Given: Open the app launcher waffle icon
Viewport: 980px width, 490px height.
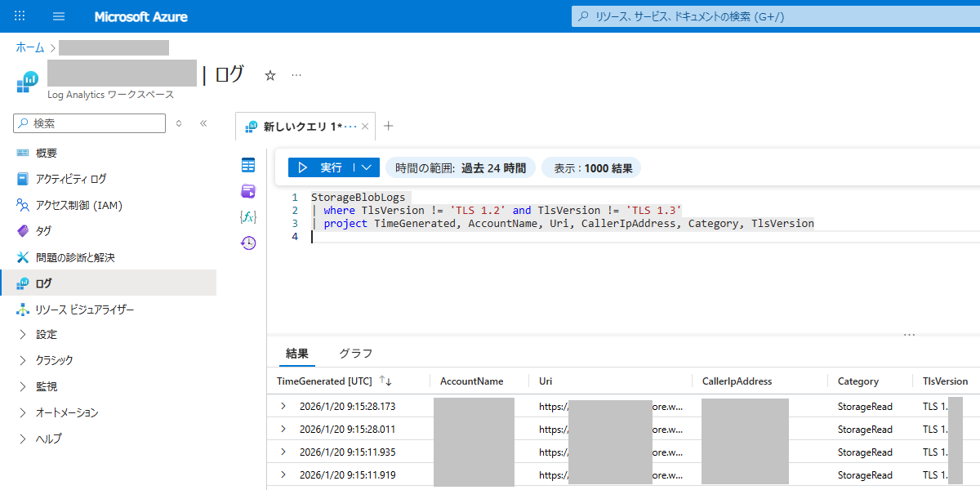Looking at the screenshot, I should tap(20, 16).
